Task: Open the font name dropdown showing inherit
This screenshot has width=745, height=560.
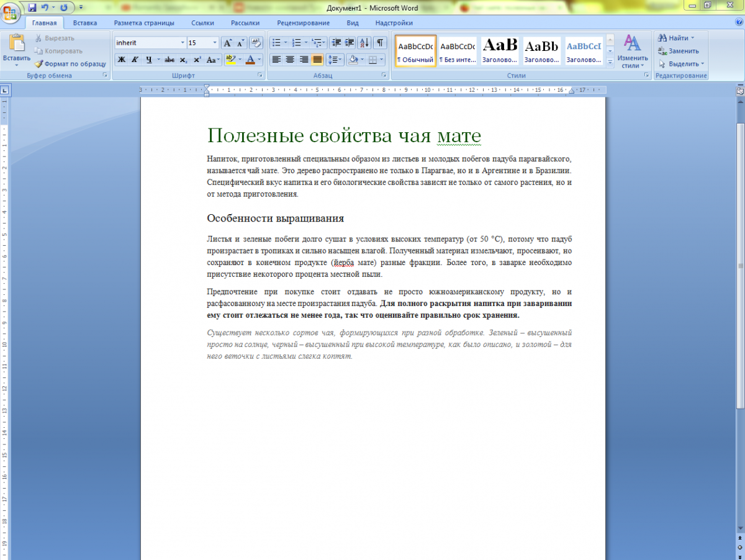Action: point(183,43)
